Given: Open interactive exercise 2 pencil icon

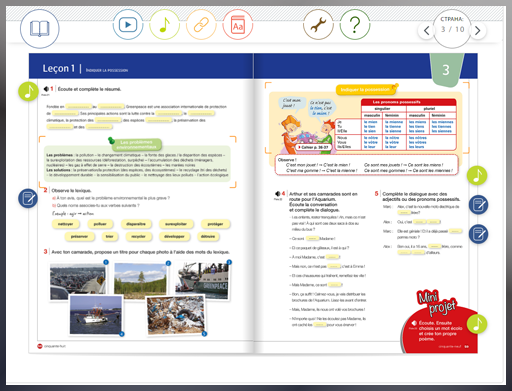Looking at the screenshot, I should click(28, 199).
